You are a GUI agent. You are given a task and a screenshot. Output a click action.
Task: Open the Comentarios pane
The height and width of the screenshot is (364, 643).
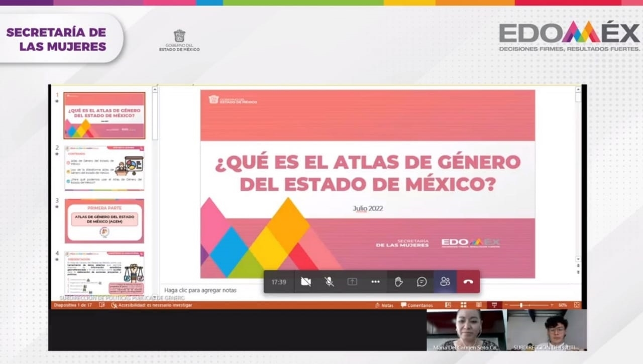tap(416, 305)
